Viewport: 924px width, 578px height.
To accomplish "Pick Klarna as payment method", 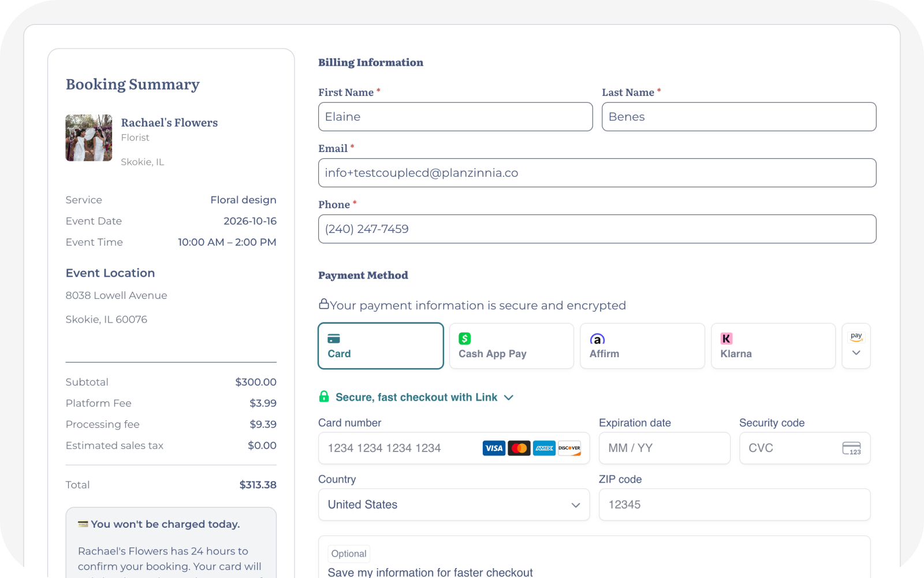I will click(773, 346).
